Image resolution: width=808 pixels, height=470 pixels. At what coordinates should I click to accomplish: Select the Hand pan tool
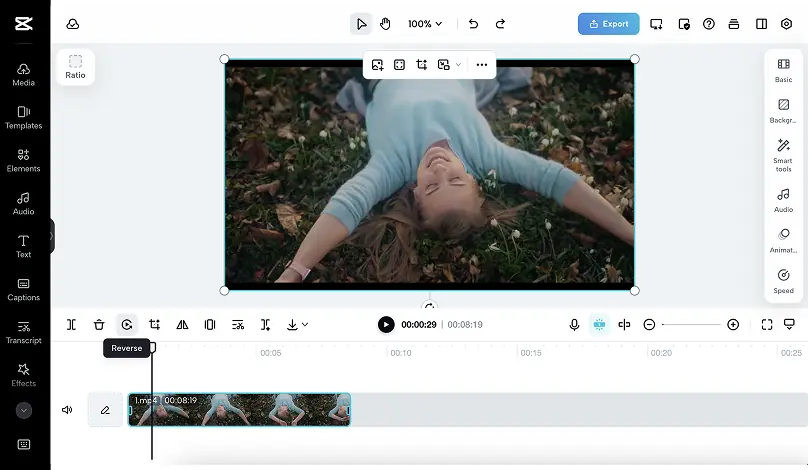coord(385,24)
